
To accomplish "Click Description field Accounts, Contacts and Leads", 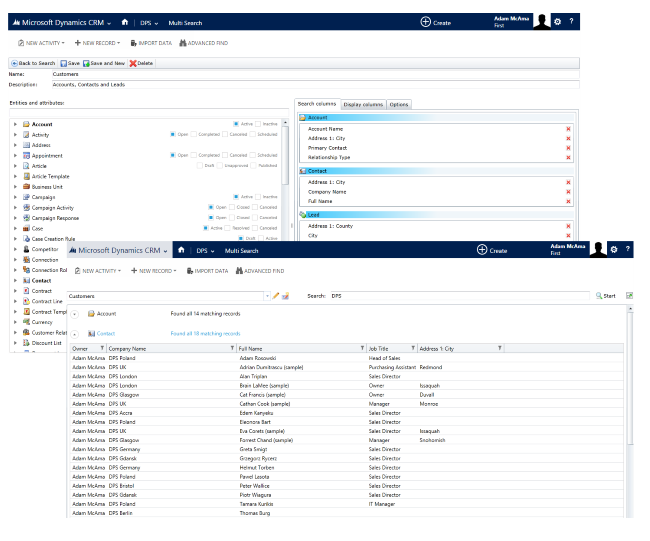I will coord(315,85).
